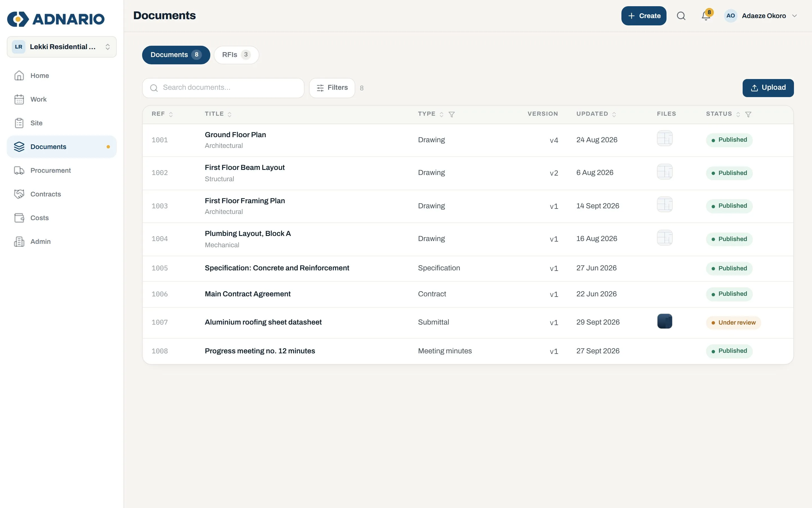
Task: Expand the Lekki Residential project switcher
Action: click(x=62, y=47)
